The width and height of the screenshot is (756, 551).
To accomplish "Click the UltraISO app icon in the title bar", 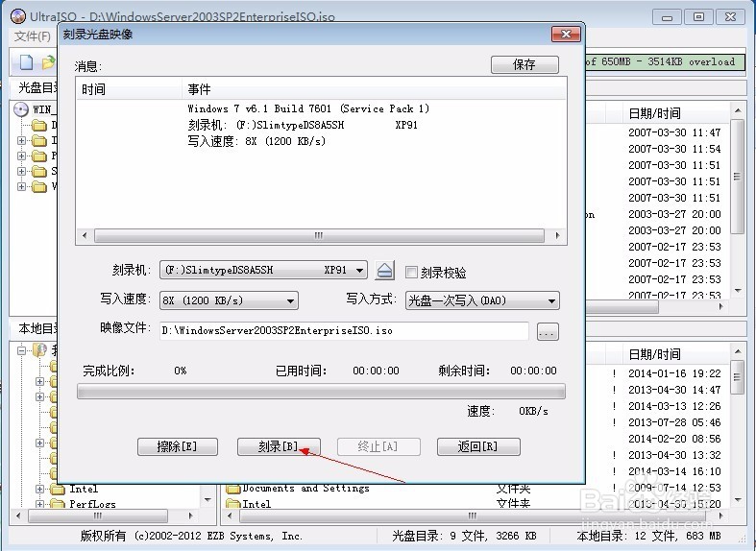I will click(18, 16).
